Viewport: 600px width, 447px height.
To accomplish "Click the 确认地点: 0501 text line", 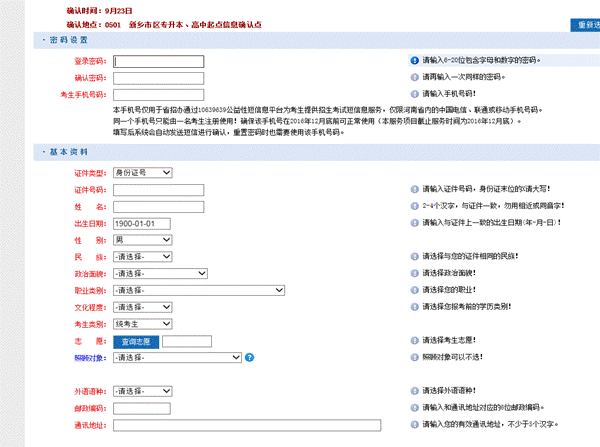I will [164, 25].
